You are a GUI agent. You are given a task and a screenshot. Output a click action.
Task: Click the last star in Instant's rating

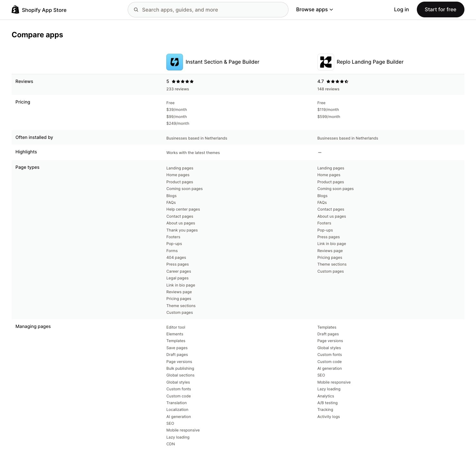click(x=192, y=81)
